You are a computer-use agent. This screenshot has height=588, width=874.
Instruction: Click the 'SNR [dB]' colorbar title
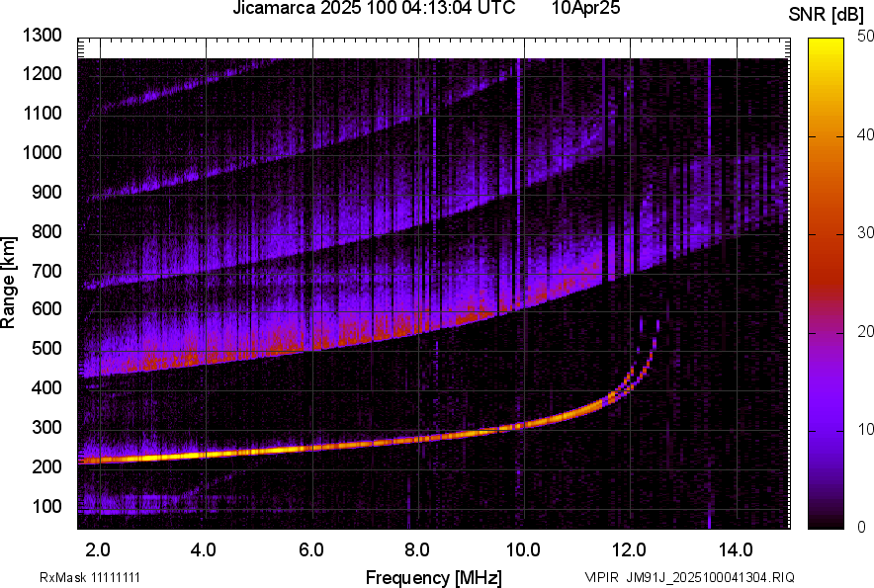827,15
